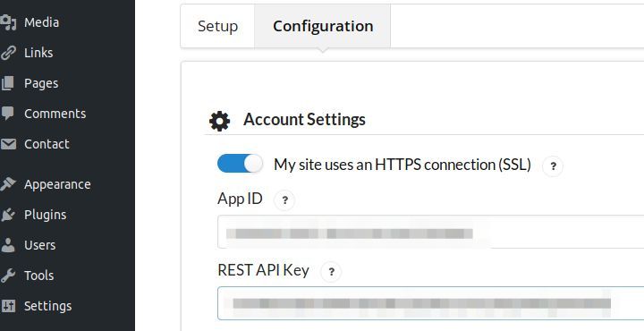The image size is (644, 331).
Task: Show help tooltip for App ID
Action: click(x=284, y=200)
